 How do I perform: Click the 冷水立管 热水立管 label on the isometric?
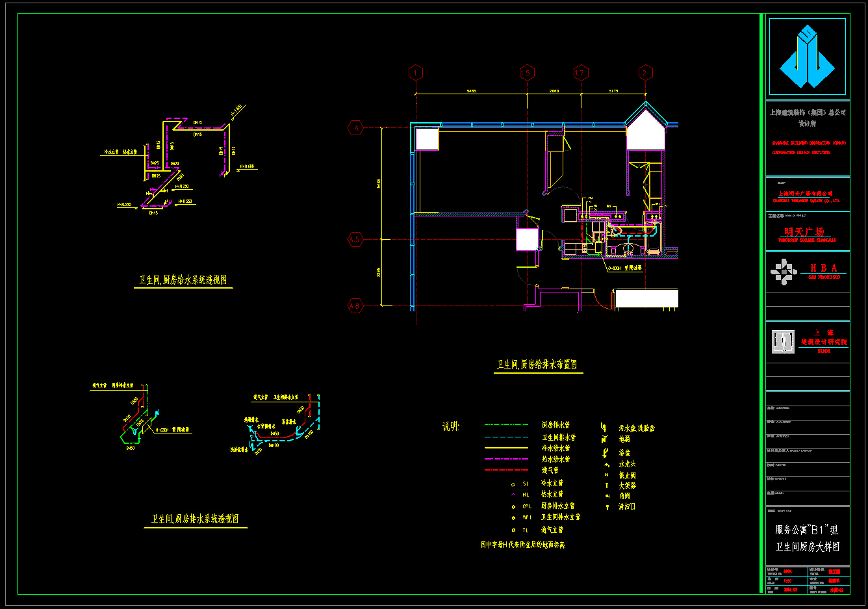(x=120, y=151)
